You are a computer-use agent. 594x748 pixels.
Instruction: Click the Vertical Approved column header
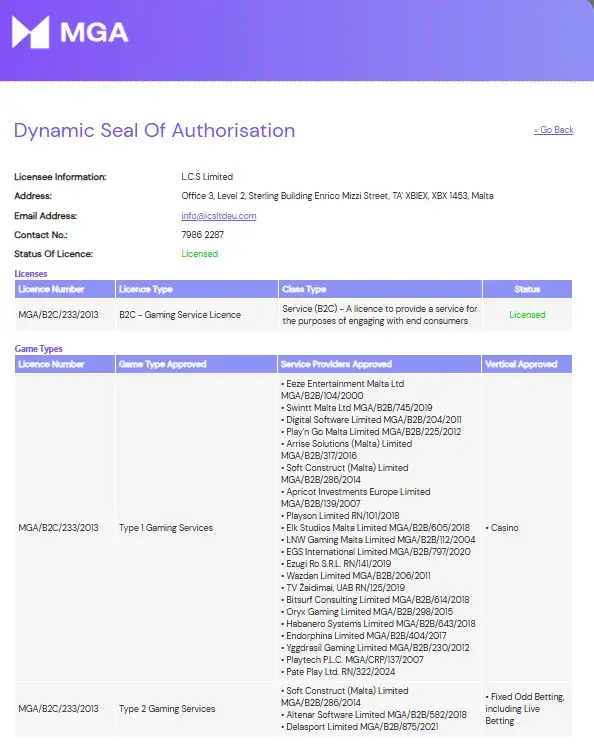tap(521, 364)
